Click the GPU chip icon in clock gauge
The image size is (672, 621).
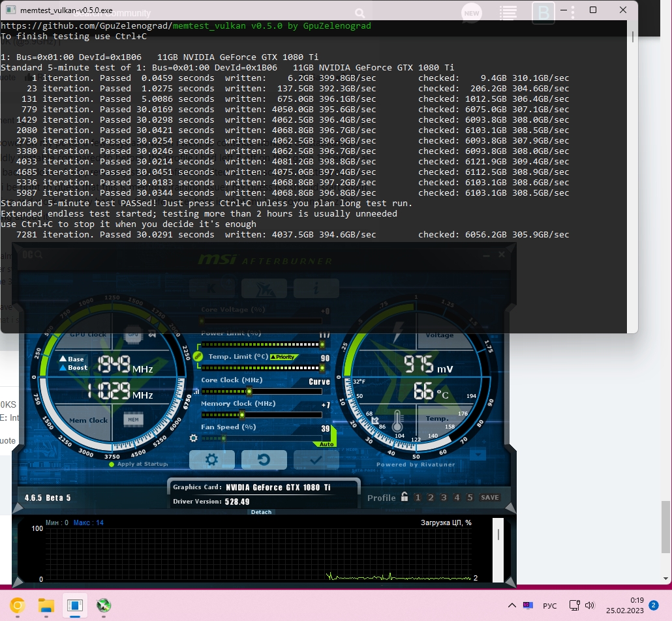coord(133,334)
